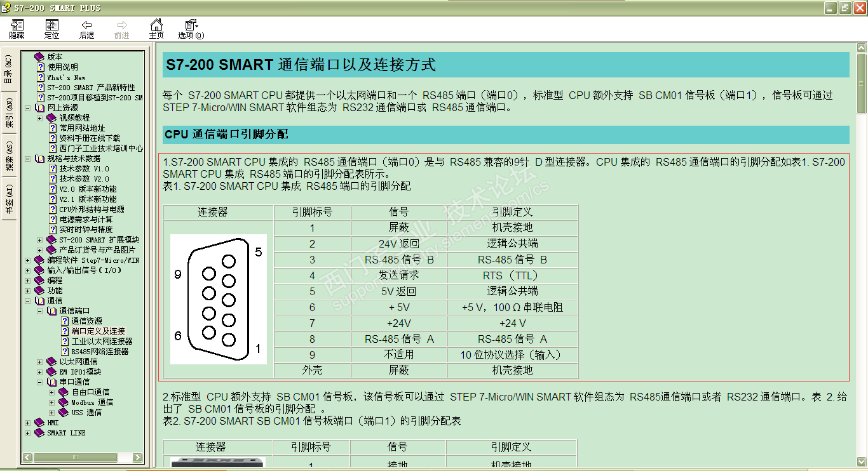The width and height of the screenshot is (868, 471).
Task: Click the topic icon beside S7-200项目移植到S7-200 SM
Action: coord(41,97)
